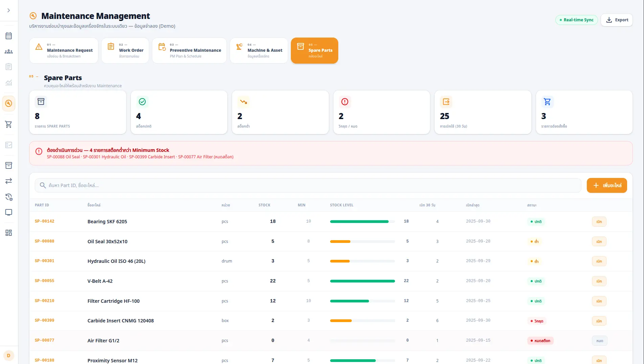Focus the Part ID search field
Screen dimensions: 644x364
308,185
